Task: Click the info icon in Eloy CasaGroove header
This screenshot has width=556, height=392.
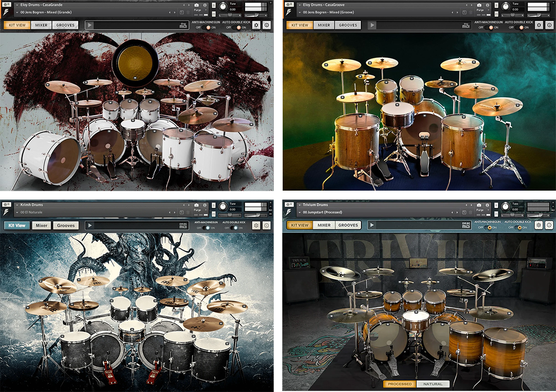Action: point(488,5)
